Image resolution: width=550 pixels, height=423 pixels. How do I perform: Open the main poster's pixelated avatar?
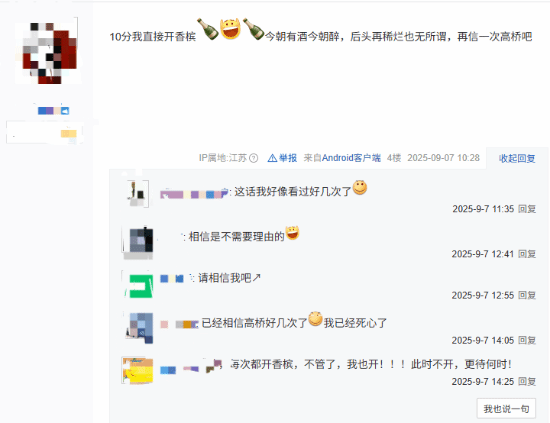coord(48,51)
